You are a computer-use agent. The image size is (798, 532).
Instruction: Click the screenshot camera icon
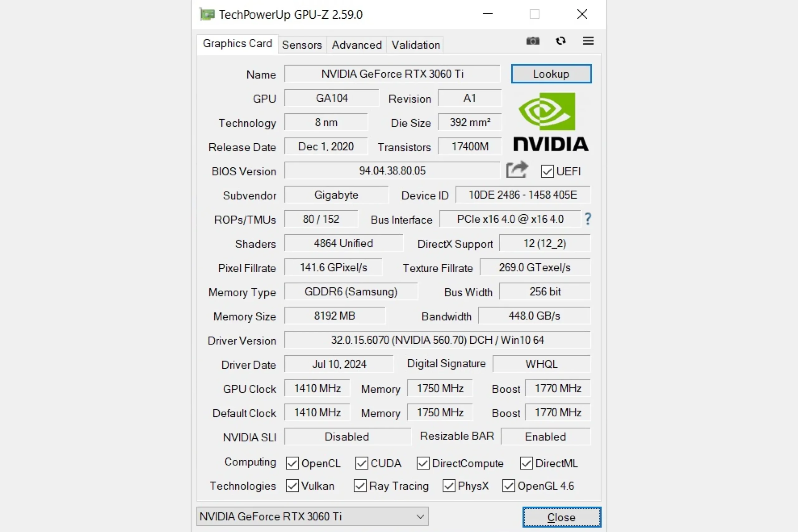(x=533, y=41)
